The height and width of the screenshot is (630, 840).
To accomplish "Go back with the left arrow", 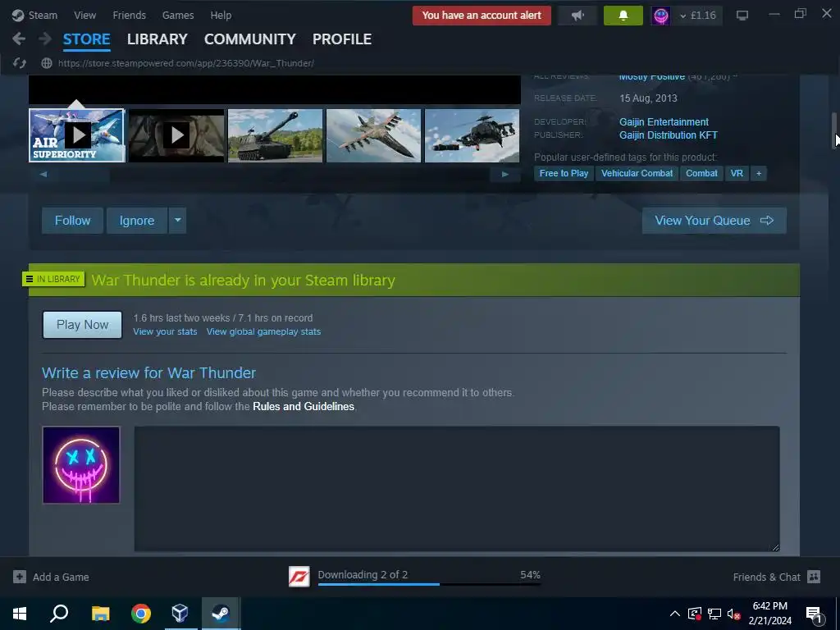I will [x=19, y=39].
